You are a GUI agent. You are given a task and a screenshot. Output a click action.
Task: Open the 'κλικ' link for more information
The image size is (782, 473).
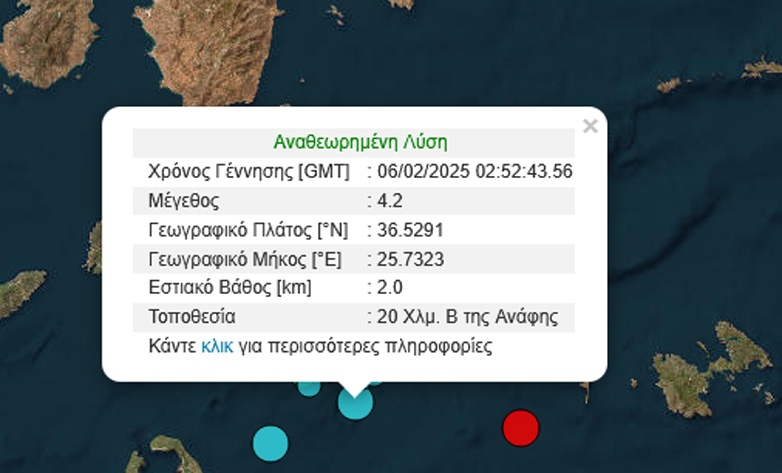click(217, 346)
